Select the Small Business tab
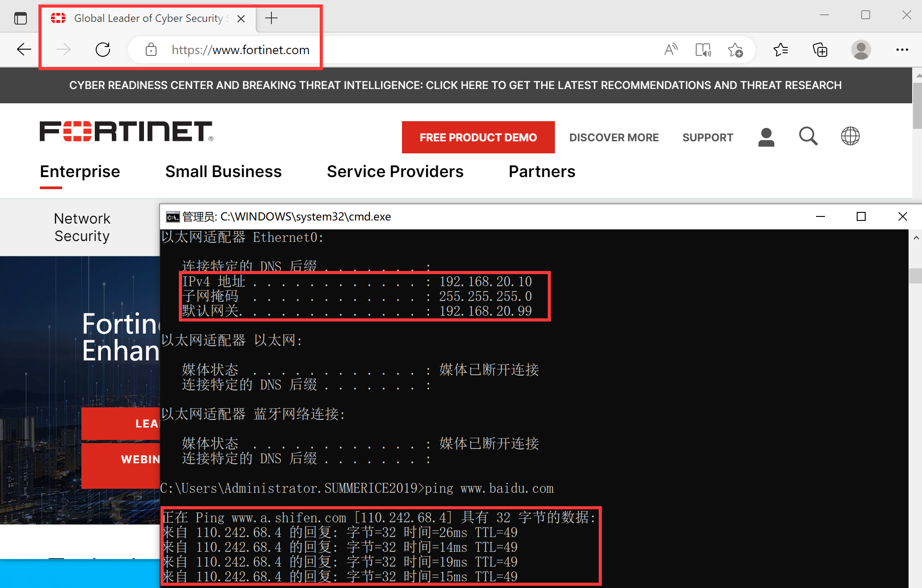The height and width of the screenshot is (588, 922). [223, 172]
